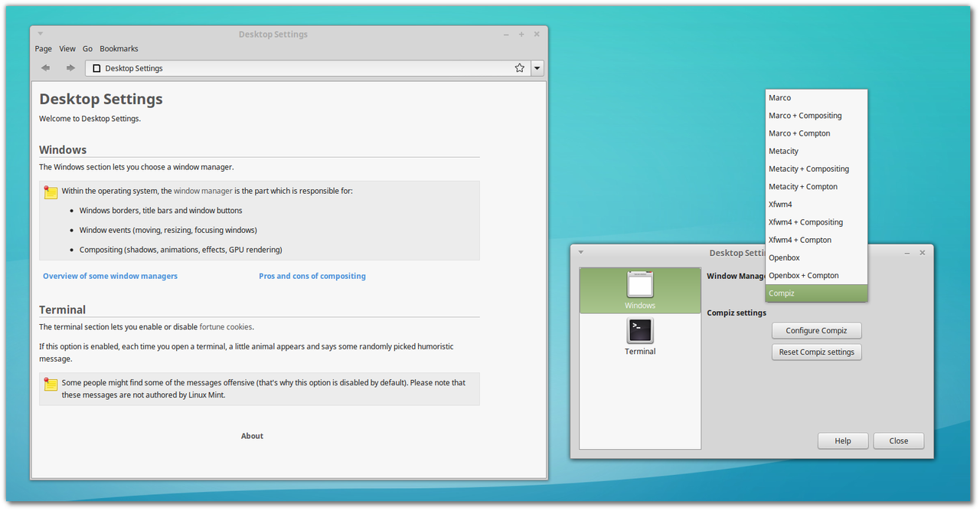Choose Xfwm4 + Compton option
The width and height of the screenshot is (980, 511).
[x=816, y=240]
